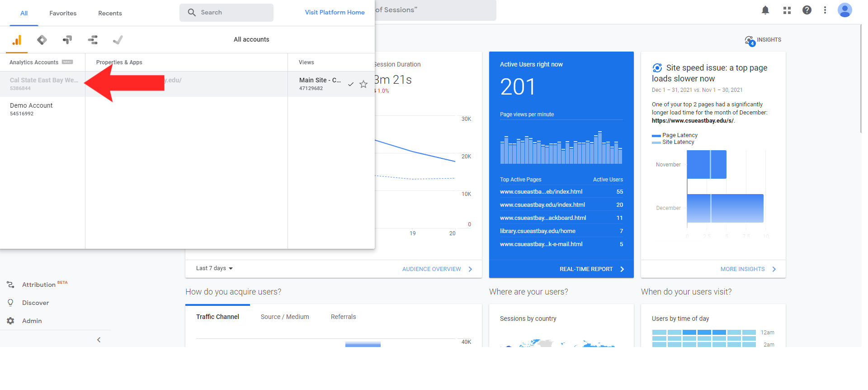
Task: Open the user account avatar
Action: coord(845,10)
